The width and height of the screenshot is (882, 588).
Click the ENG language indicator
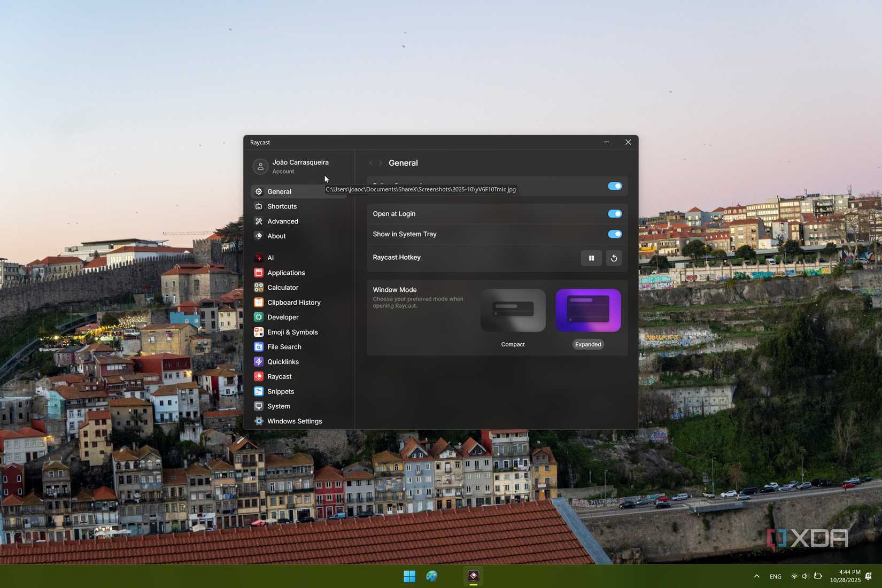coord(776,576)
